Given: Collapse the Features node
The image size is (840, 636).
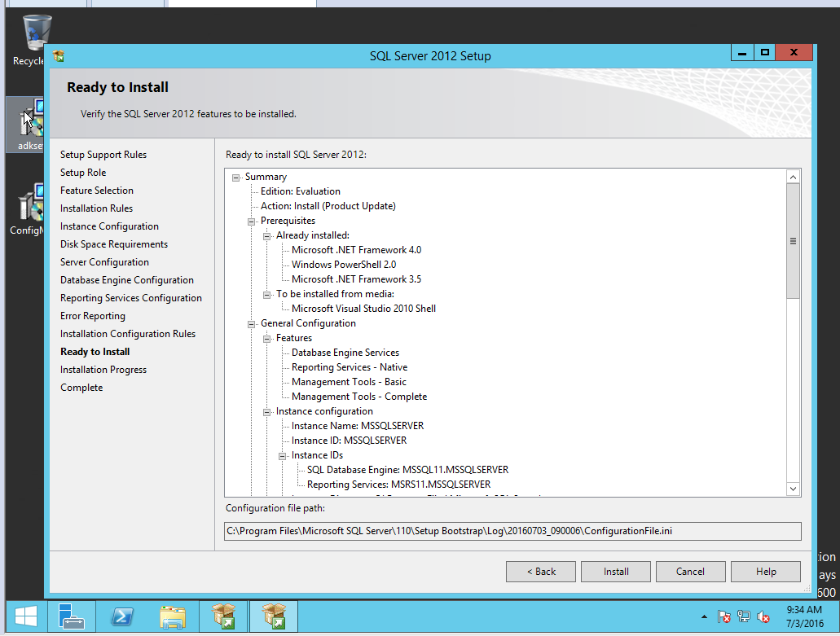Looking at the screenshot, I should coord(266,339).
